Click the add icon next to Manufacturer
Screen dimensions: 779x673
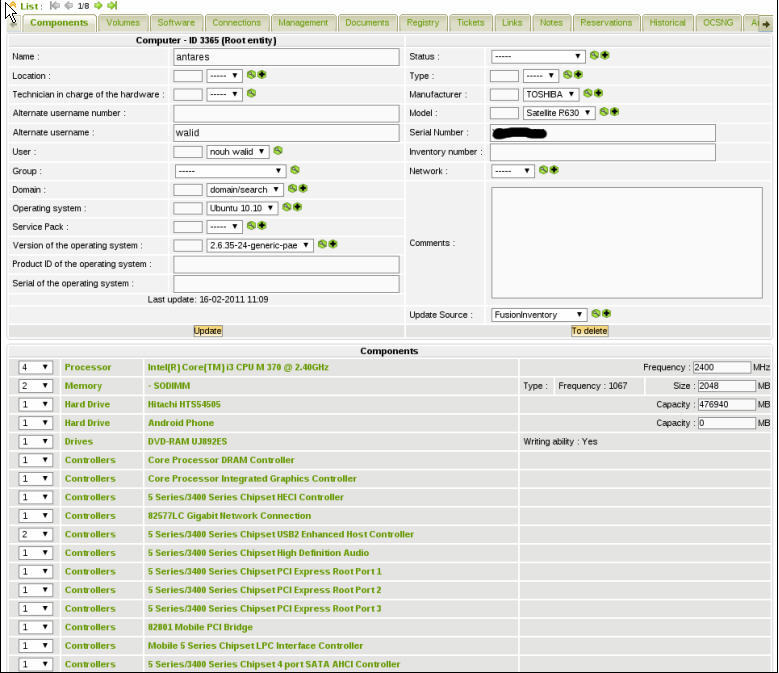tap(598, 94)
